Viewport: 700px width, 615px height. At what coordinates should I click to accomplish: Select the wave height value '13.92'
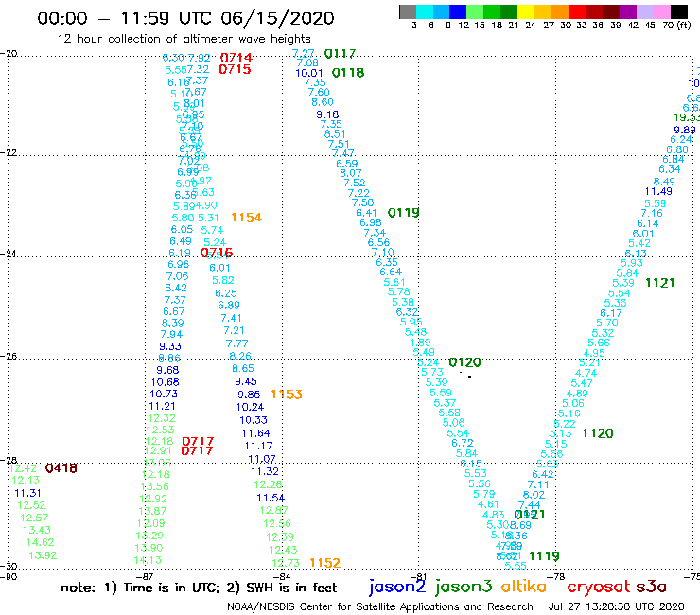pyautogui.click(x=44, y=555)
